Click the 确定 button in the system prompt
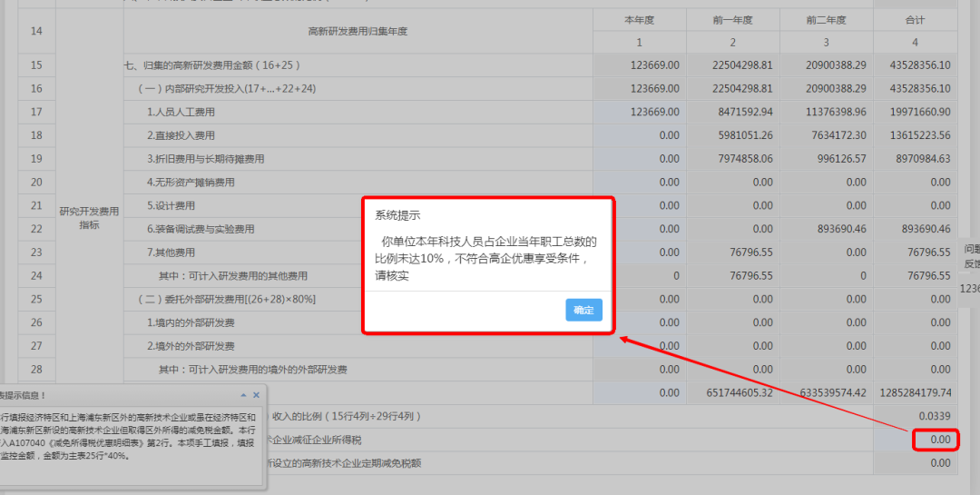980x495 pixels. click(583, 310)
